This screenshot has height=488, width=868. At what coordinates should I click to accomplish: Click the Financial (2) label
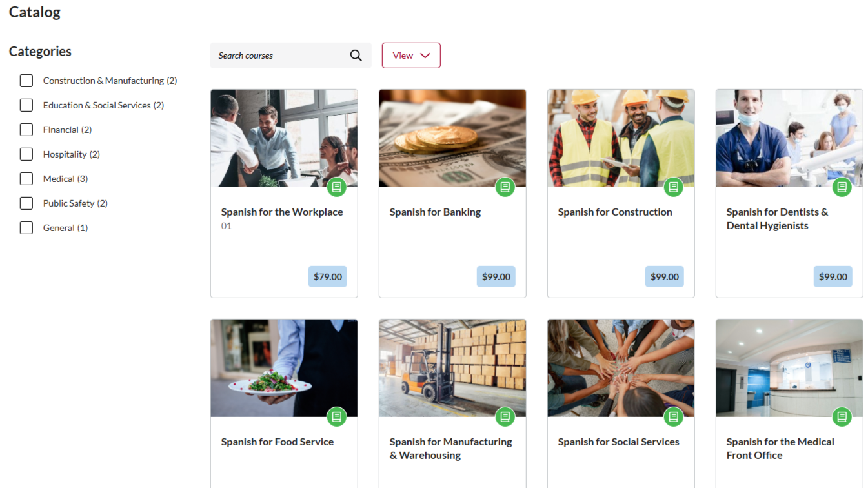click(x=67, y=130)
